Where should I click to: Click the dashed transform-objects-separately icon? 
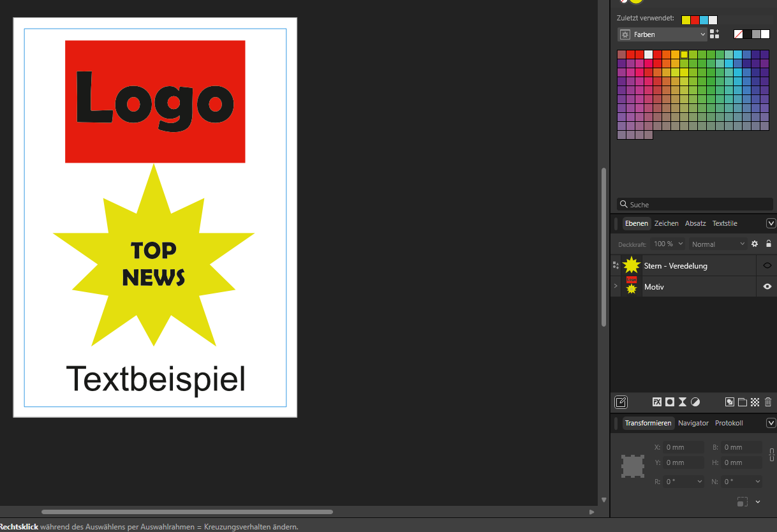click(x=742, y=502)
